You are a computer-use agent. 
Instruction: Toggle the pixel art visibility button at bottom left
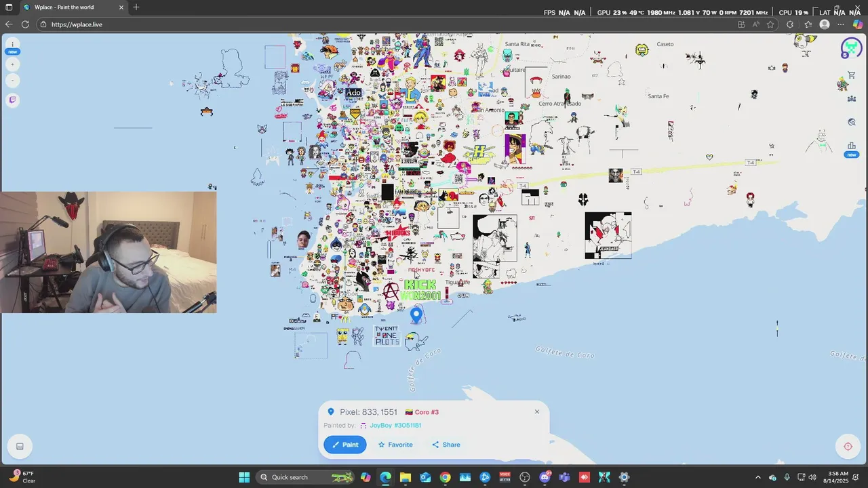point(20,446)
